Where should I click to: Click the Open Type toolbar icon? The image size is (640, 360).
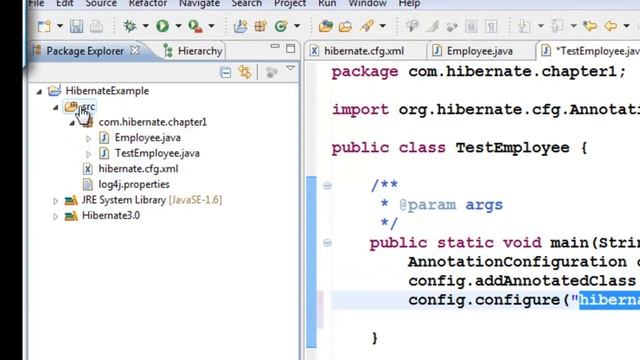pos(326,27)
